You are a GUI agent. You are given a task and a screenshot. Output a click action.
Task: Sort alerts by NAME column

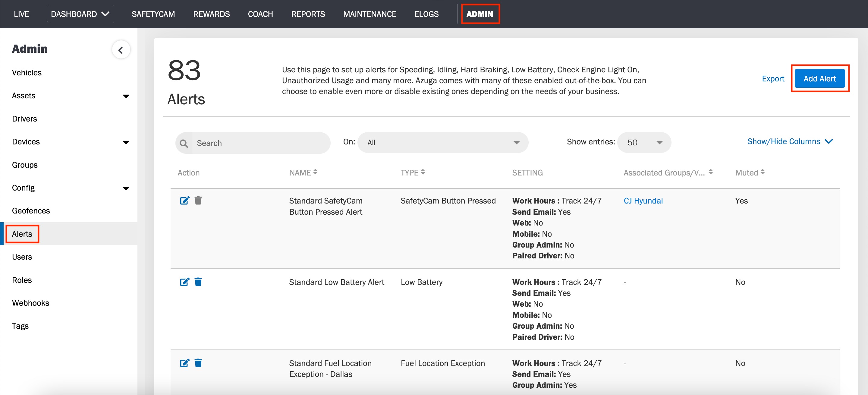315,172
